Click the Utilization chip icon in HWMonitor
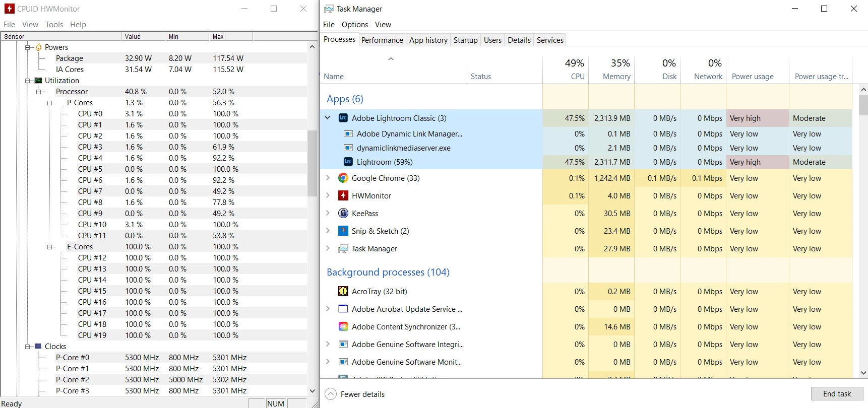 click(x=38, y=80)
